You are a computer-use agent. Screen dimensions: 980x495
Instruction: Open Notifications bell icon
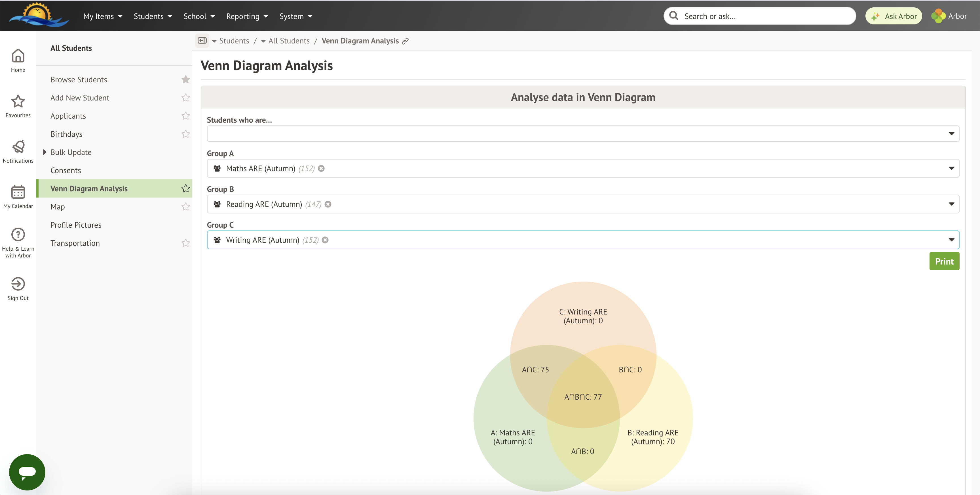pyautogui.click(x=18, y=147)
